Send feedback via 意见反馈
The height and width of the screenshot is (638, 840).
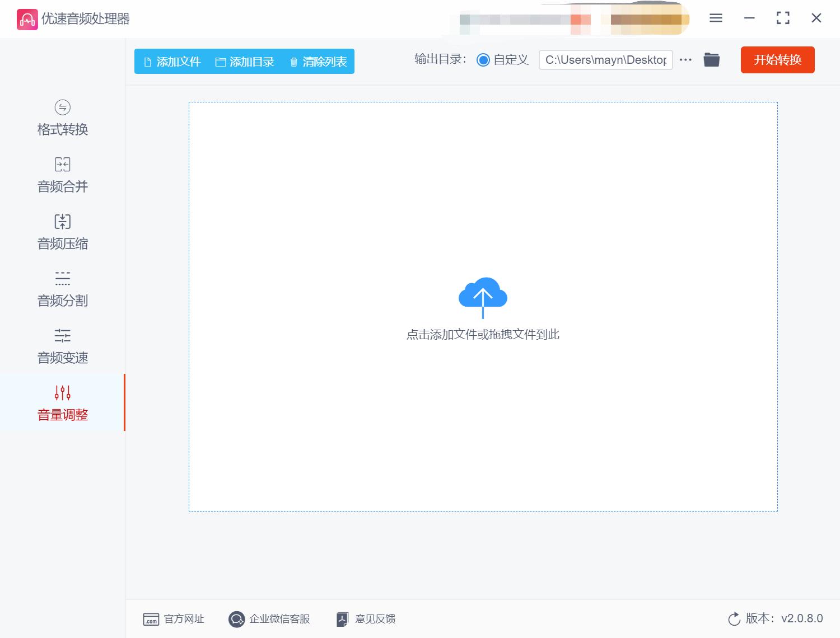365,619
